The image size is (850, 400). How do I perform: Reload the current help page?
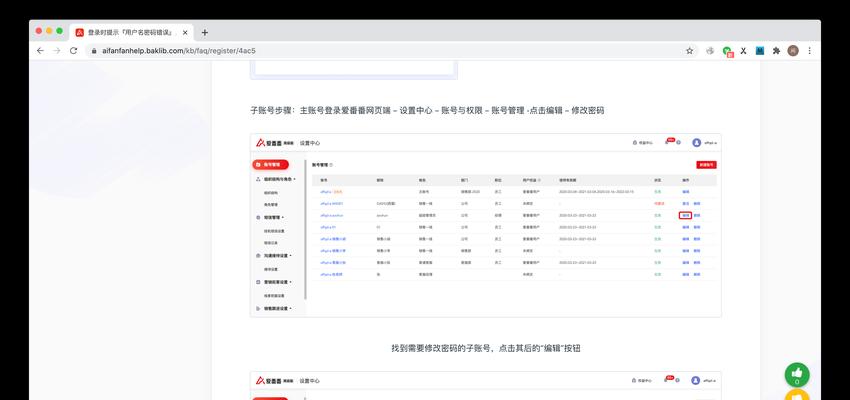point(74,50)
